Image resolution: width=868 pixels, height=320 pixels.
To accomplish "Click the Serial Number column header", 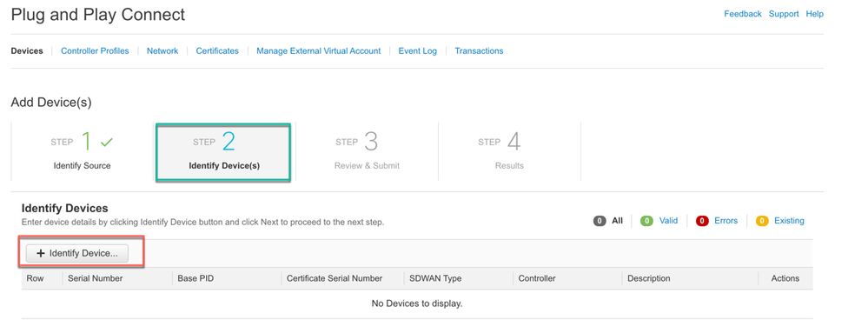I will pyautogui.click(x=96, y=278).
